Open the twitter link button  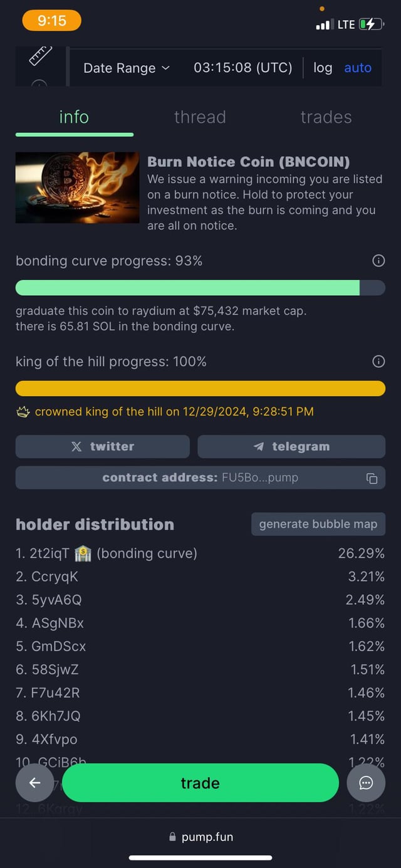[103, 446]
